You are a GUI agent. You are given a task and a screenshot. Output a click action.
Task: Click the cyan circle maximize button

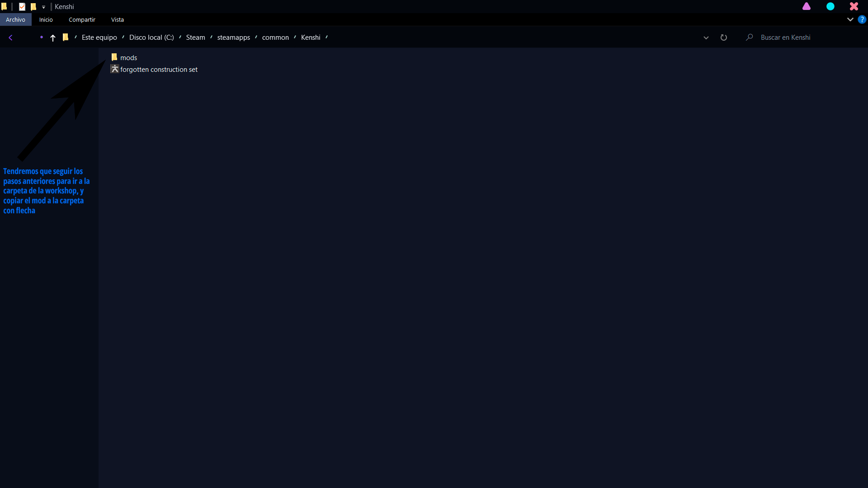pos(830,6)
